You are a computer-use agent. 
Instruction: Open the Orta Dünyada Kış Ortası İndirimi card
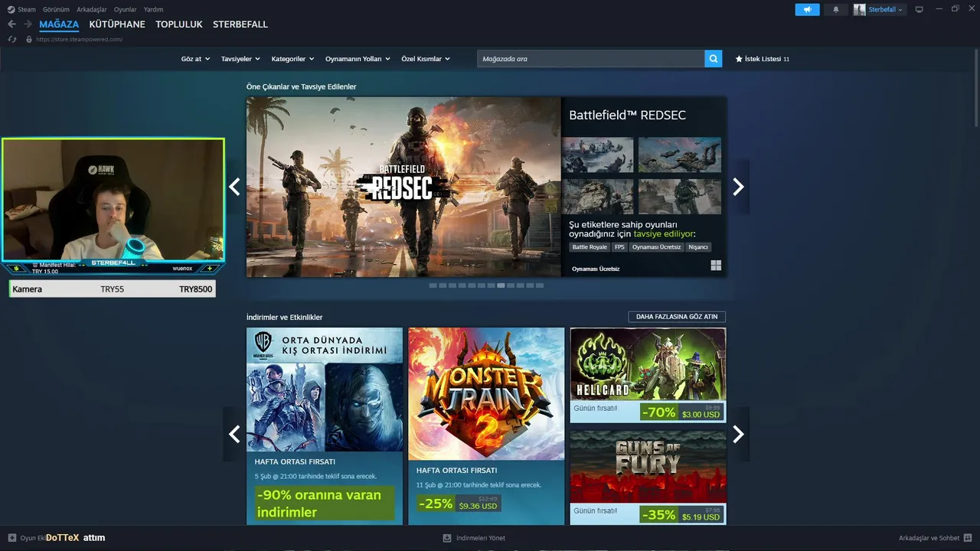[325, 426]
